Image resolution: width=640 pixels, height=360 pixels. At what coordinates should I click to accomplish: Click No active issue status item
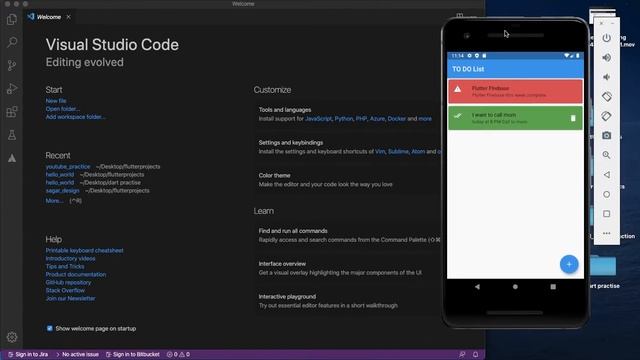coord(77,355)
